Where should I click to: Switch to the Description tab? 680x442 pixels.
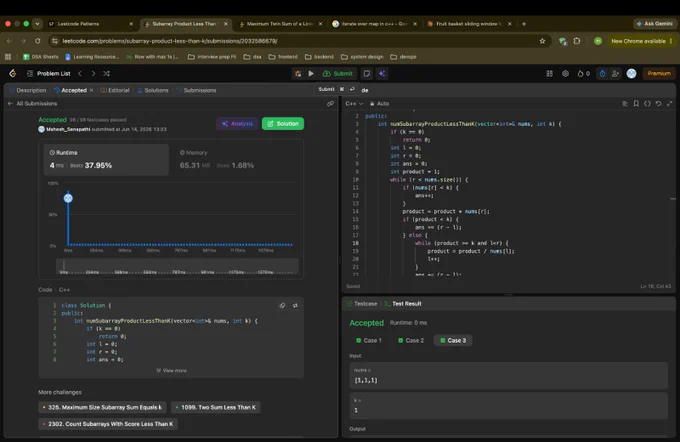coord(28,90)
